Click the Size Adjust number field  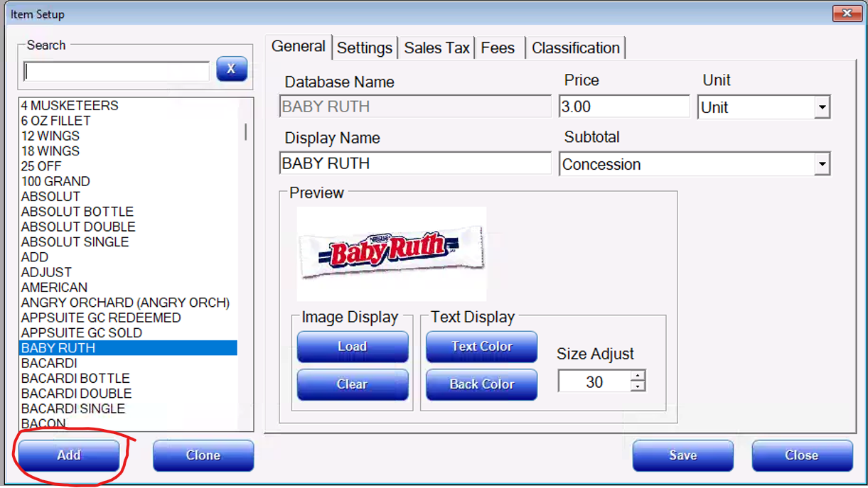(x=594, y=382)
